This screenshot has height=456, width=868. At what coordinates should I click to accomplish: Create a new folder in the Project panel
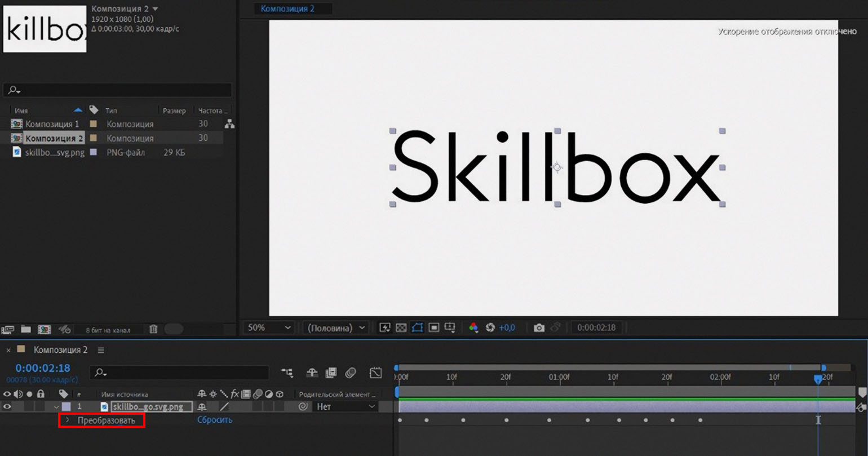(26, 329)
